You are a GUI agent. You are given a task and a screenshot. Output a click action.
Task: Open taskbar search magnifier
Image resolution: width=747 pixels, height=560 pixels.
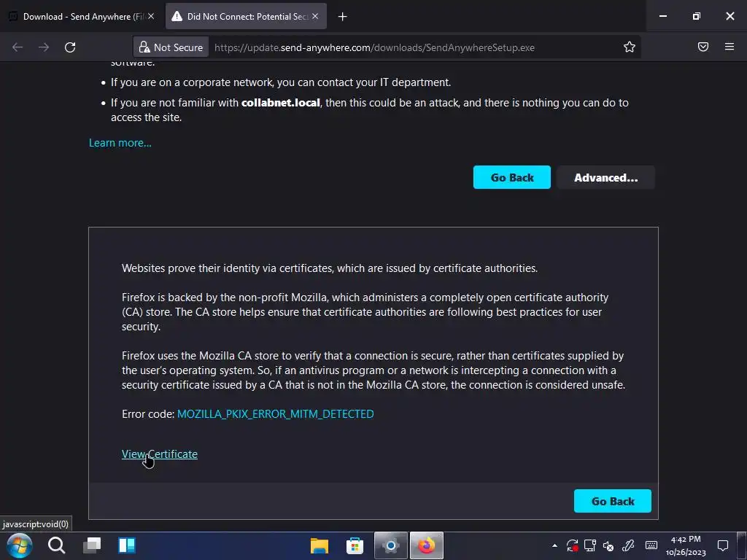[x=56, y=545]
